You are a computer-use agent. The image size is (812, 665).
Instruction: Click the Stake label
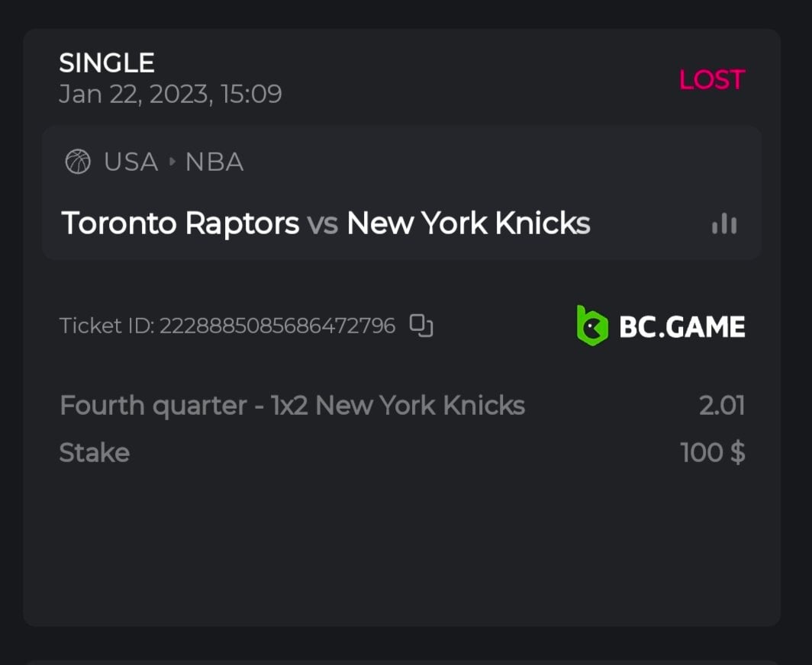click(95, 453)
